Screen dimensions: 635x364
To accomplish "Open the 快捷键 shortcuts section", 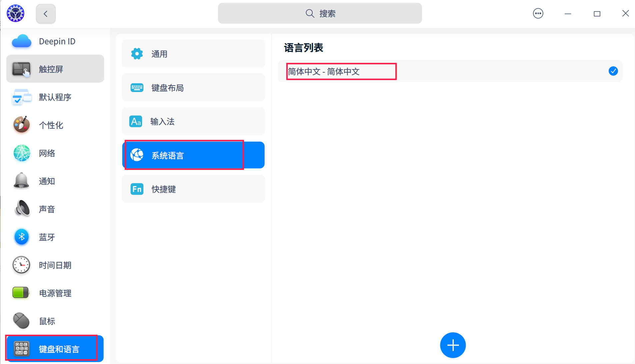I will click(193, 189).
